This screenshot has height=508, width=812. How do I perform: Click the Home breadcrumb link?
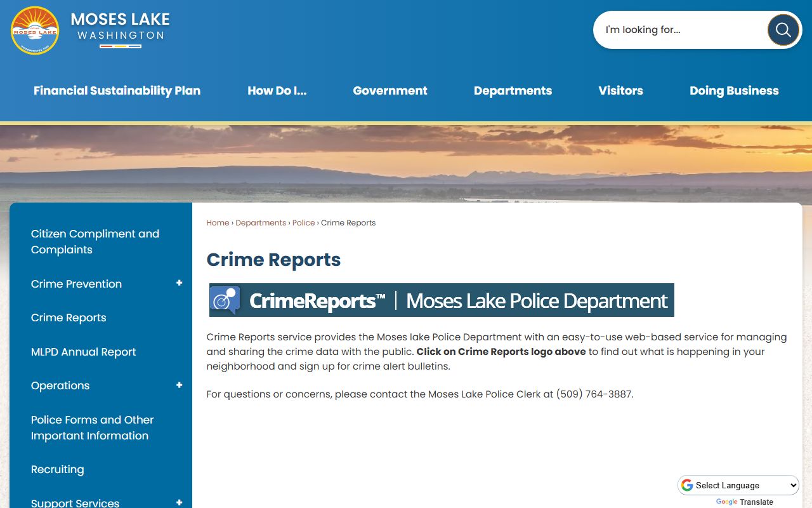pyautogui.click(x=218, y=223)
